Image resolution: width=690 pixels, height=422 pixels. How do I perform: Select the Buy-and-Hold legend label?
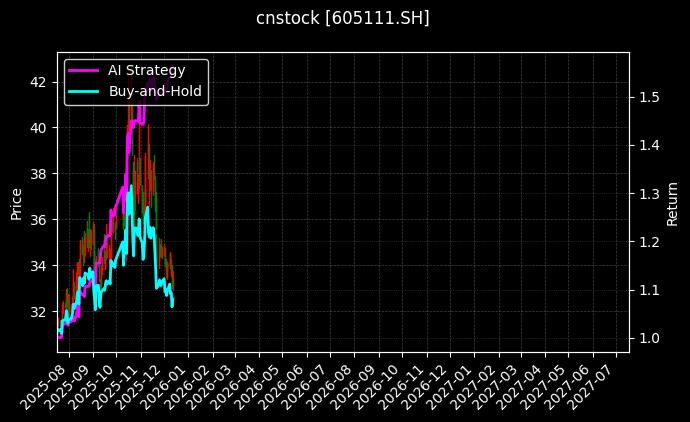[x=155, y=91]
